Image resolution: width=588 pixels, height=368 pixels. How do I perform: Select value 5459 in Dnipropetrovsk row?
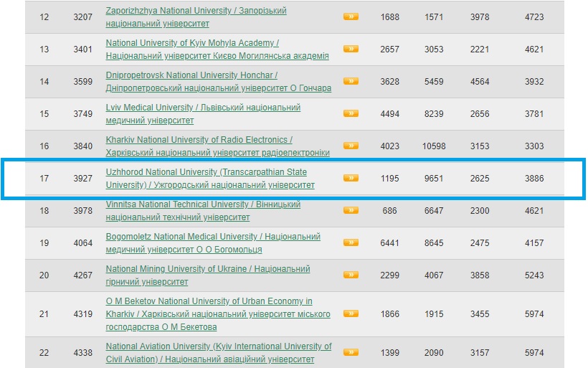coord(434,82)
